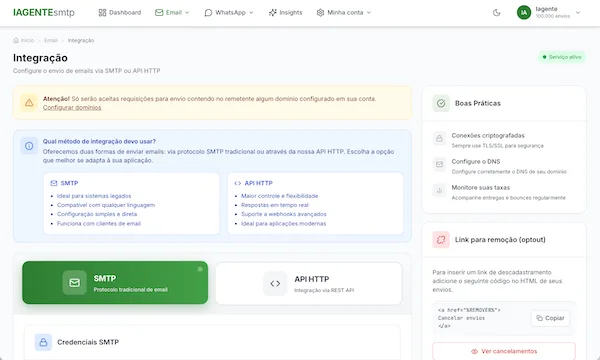600x360 pixels.
Task: Open the Insights menu item
Action: click(x=285, y=13)
